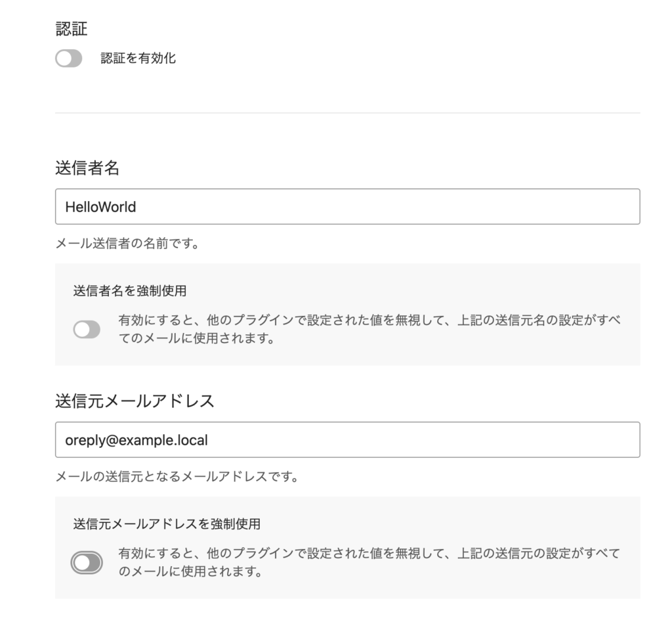The height and width of the screenshot is (620, 672).
Task: Click the 送信者名 section heading
Action: pyautogui.click(x=87, y=168)
